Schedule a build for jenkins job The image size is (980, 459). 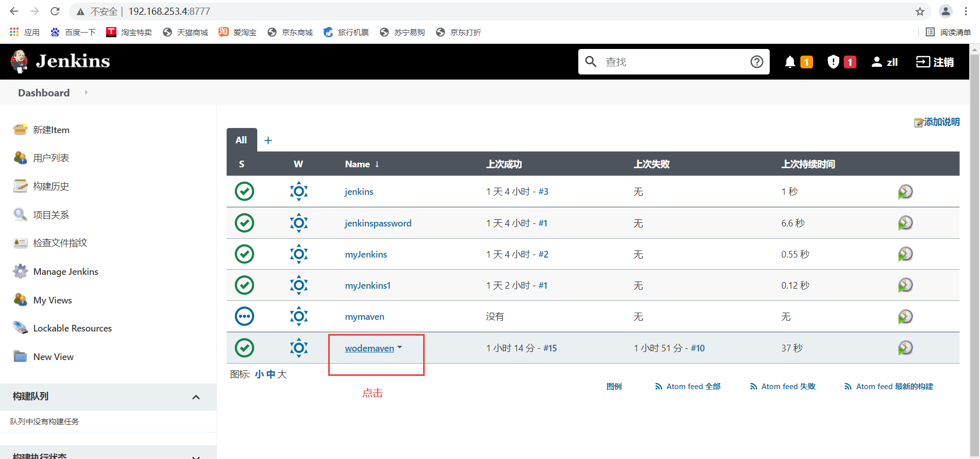905,192
